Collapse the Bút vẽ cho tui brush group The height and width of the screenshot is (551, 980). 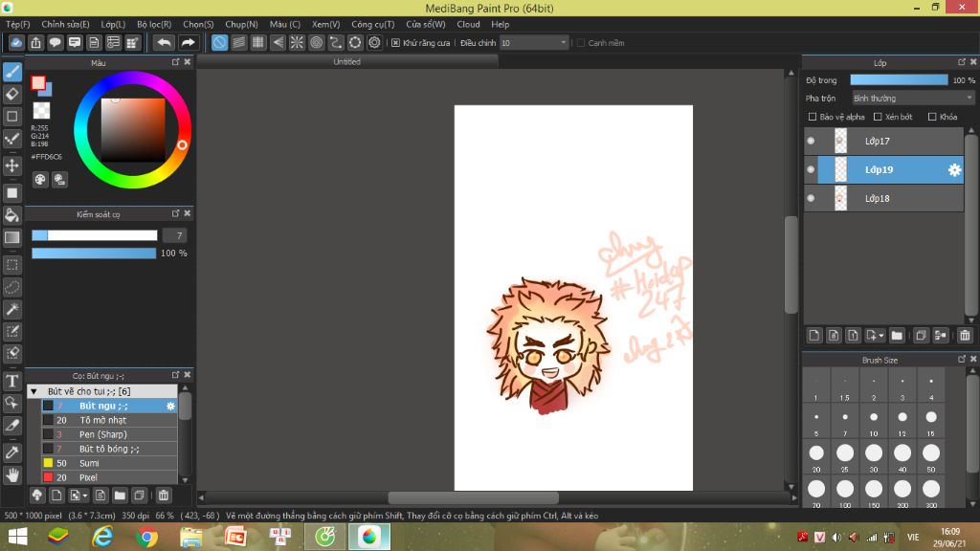[x=33, y=391]
